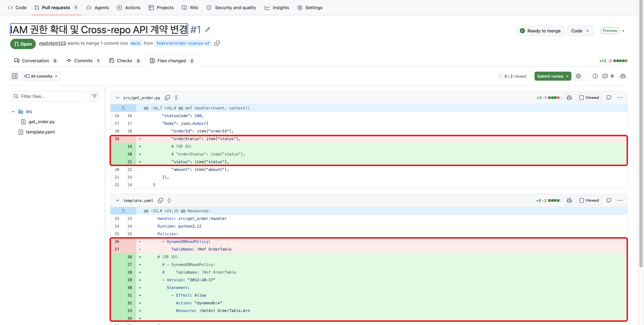Copy src/get_order.py file path
The height and width of the screenshot is (325, 644).
[x=167, y=98]
